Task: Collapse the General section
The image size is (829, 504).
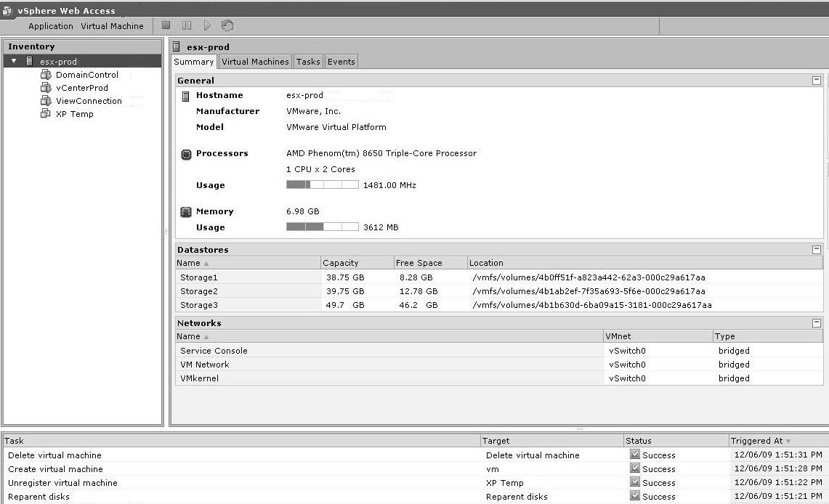Action: pyautogui.click(x=817, y=81)
